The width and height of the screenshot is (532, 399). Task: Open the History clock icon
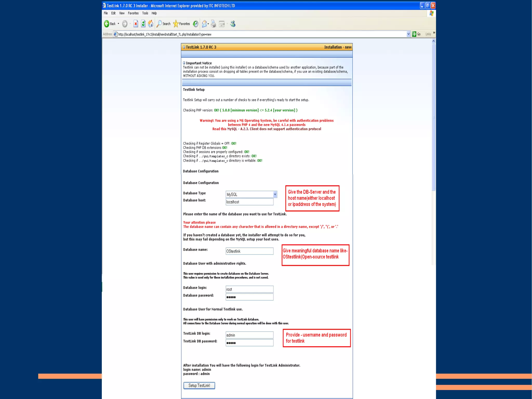196,24
